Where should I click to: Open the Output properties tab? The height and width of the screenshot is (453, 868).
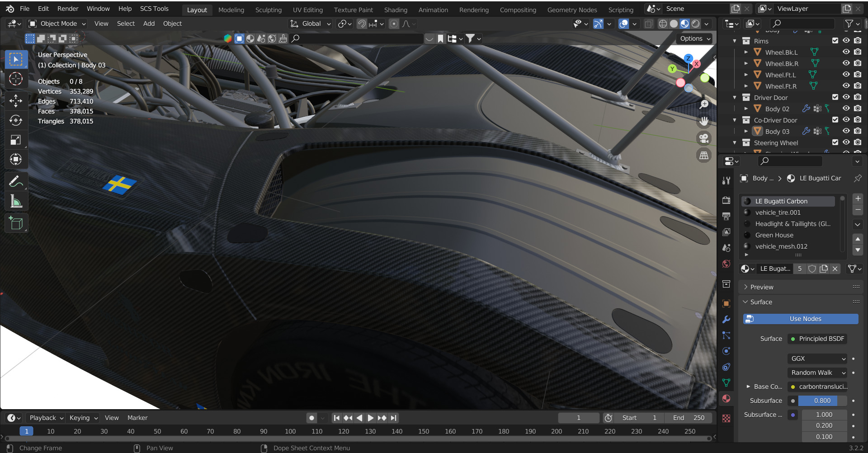coord(726,216)
